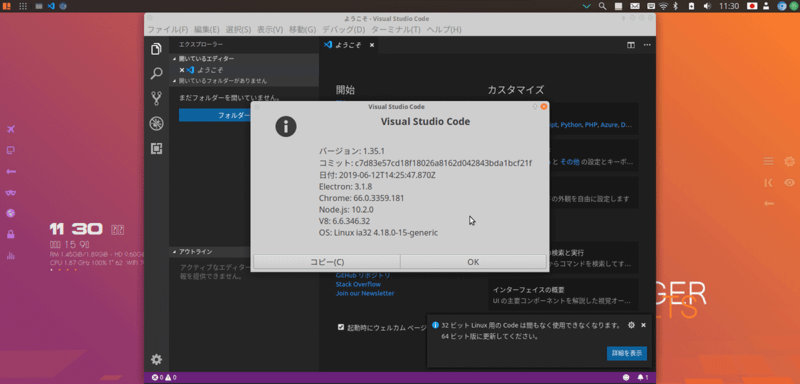Open the user account icon in the top panel
Viewport: 800px width, 384px height.
click(766, 6)
